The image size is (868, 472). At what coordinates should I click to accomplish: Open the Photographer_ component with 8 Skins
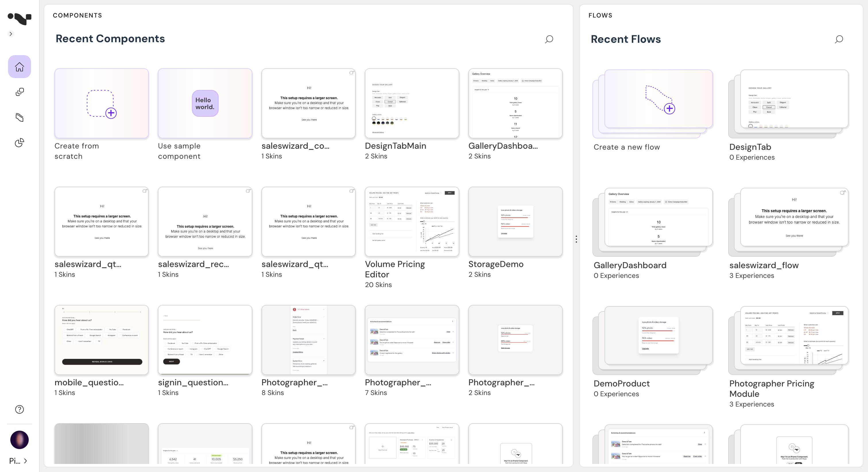click(x=308, y=340)
